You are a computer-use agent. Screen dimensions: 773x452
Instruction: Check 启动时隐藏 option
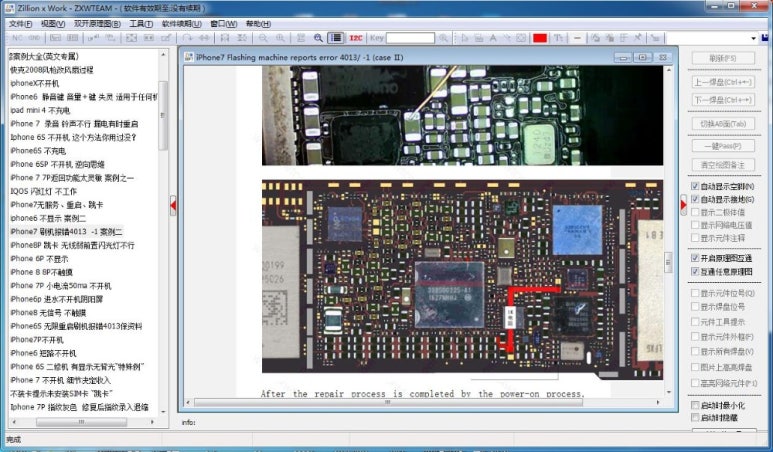click(x=695, y=417)
